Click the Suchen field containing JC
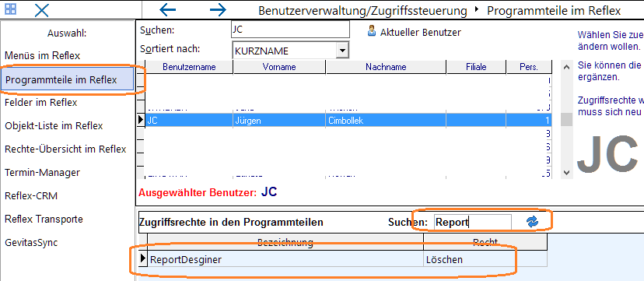This screenshot has height=281, width=644. pos(290,30)
